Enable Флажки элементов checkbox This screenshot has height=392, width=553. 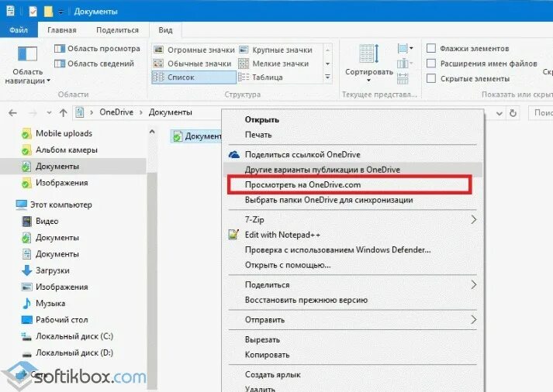point(431,48)
